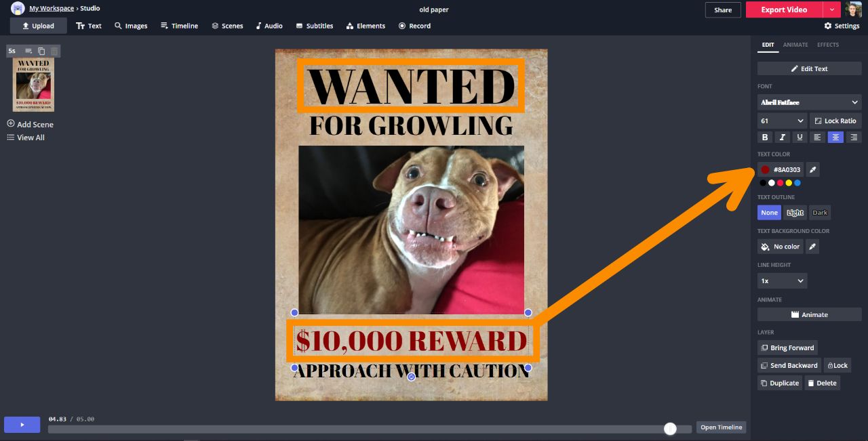Duplicate the selected text layer

coord(780,383)
